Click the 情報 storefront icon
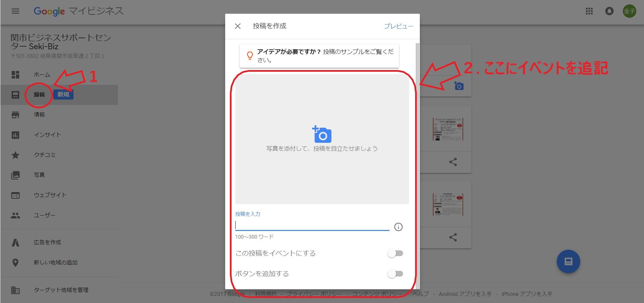The height and width of the screenshot is (303, 644). coord(15,115)
